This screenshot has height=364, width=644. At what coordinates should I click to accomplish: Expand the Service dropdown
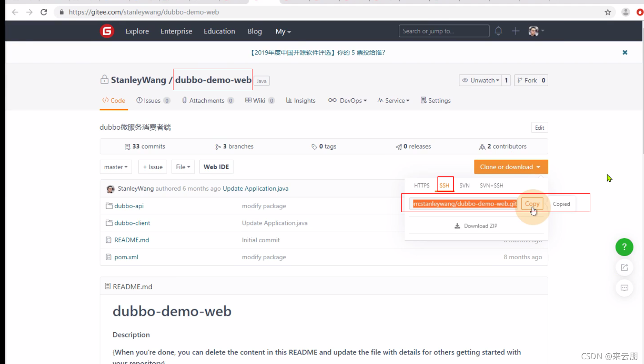[x=393, y=100]
